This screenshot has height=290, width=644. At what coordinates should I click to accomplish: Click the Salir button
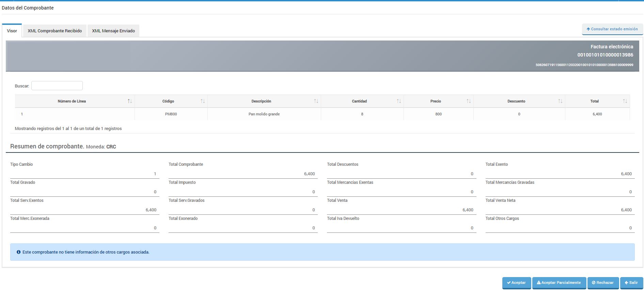[x=631, y=283]
